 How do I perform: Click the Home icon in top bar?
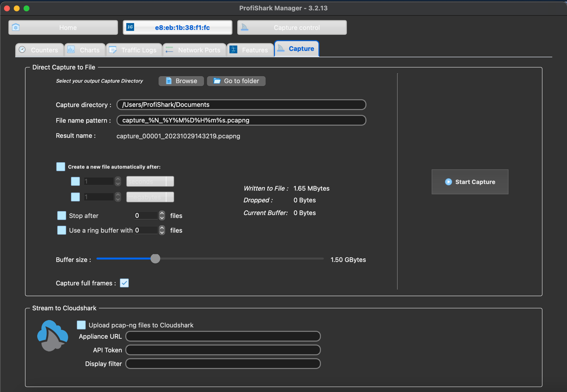point(16,27)
